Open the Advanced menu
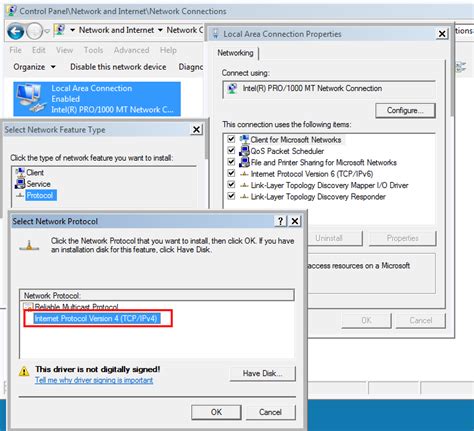Viewport: 474px width, 431px height. [x=131, y=50]
